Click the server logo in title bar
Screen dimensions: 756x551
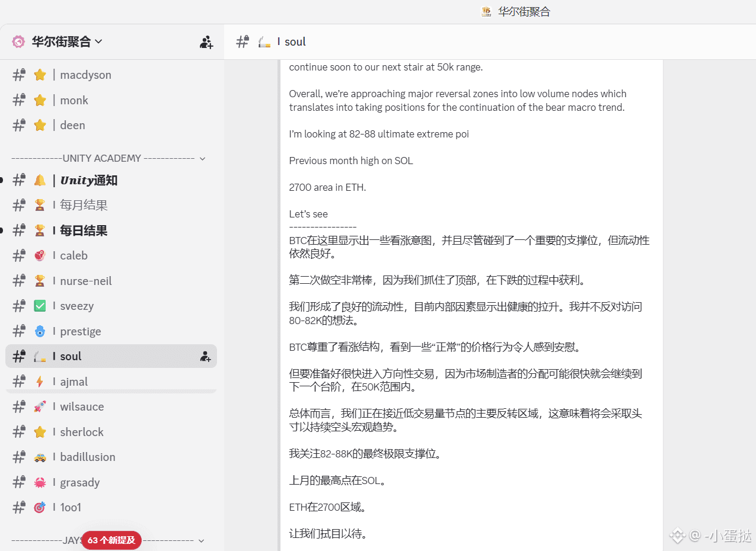pos(487,11)
